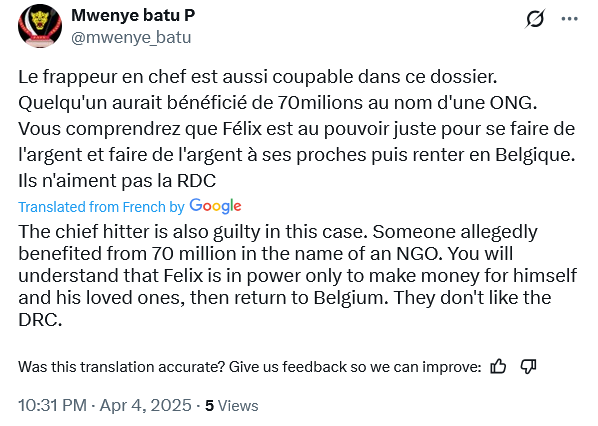Click the Translated from French by link

101,207
